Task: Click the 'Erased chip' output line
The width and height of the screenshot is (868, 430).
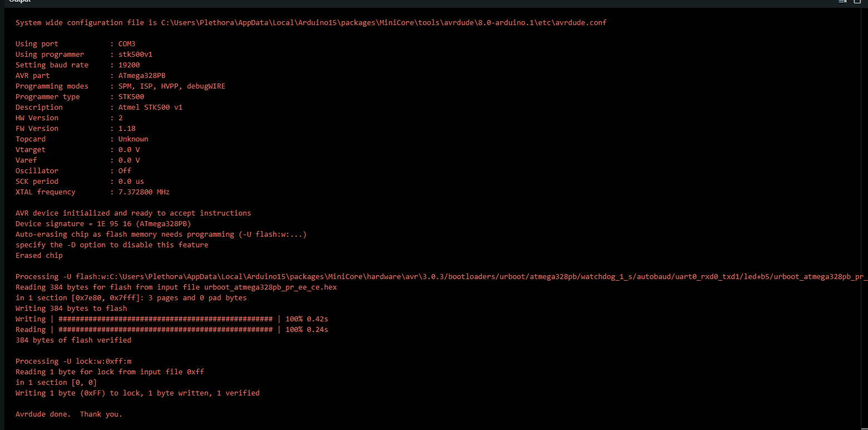Action: [39, 256]
